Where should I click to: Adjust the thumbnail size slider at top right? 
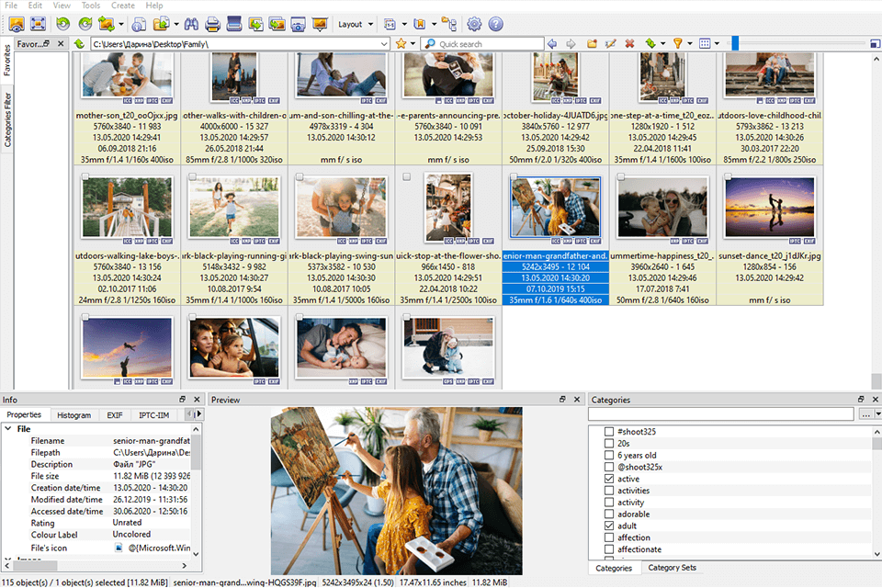tap(735, 43)
